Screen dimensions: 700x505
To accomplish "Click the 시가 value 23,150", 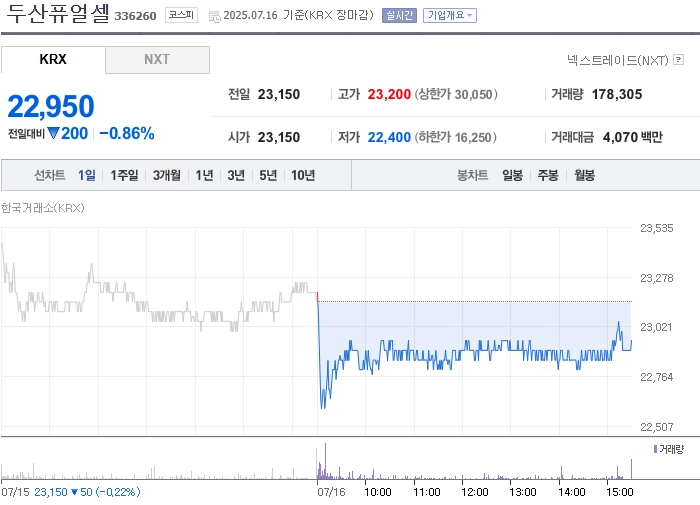I will point(279,137).
